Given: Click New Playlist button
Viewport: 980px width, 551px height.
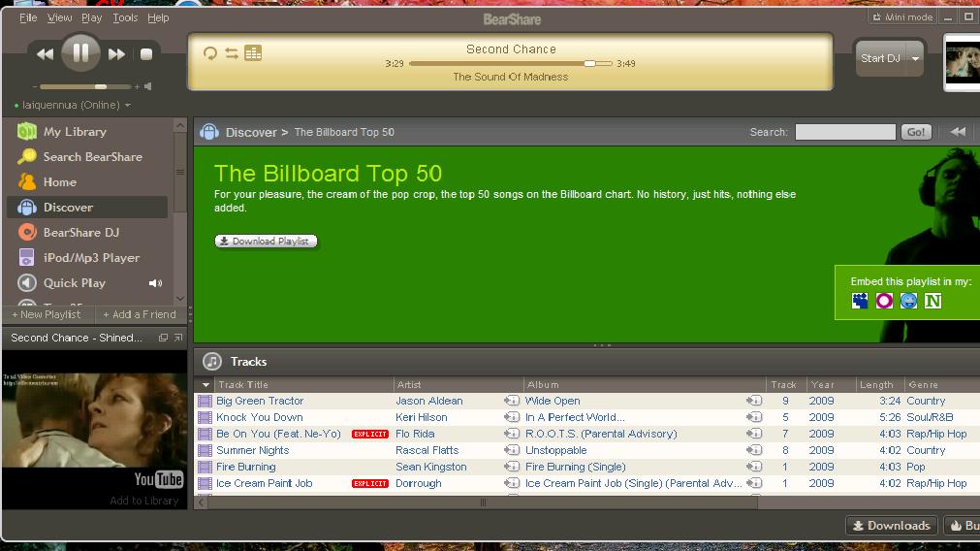Looking at the screenshot, I should point(47,314).
